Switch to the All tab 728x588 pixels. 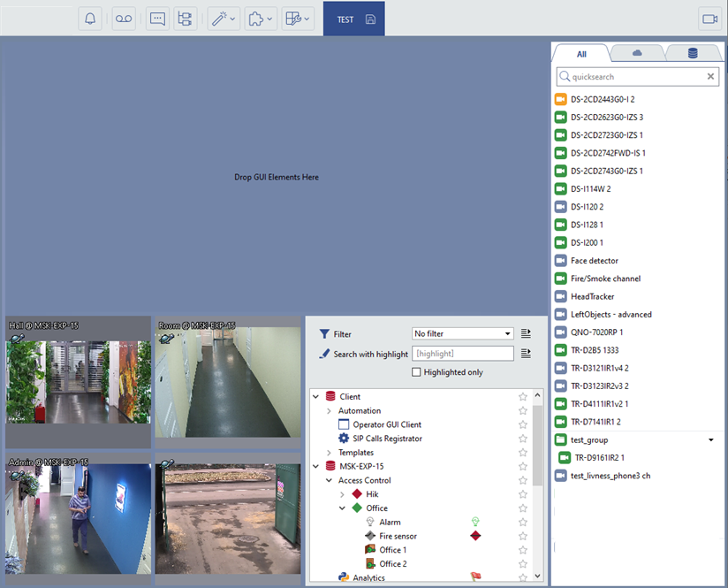581,54
